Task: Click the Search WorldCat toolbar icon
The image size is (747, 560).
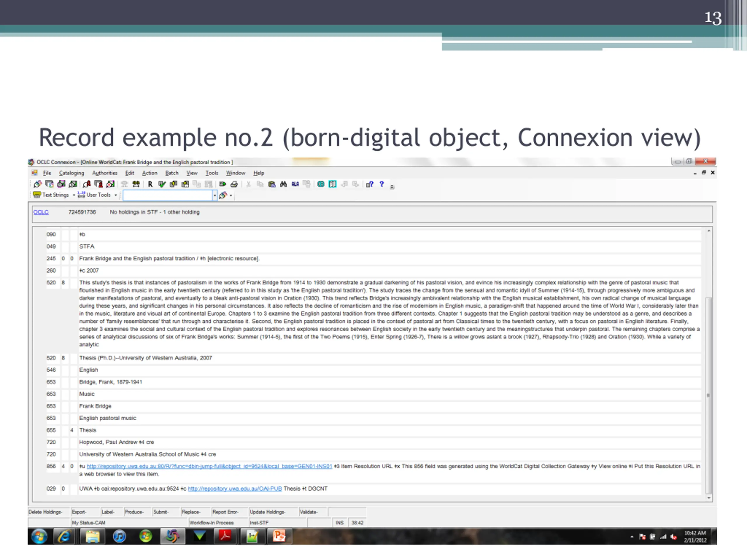Action: point(37,184)
